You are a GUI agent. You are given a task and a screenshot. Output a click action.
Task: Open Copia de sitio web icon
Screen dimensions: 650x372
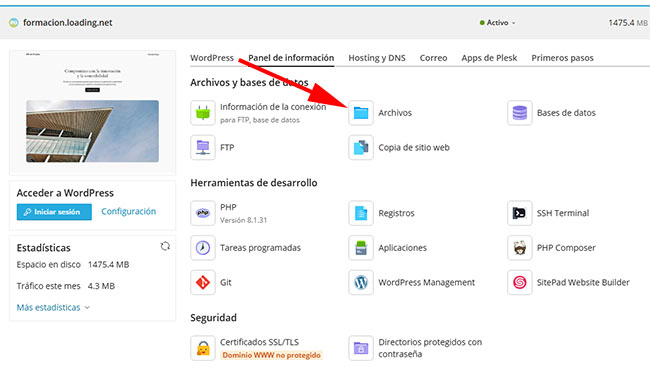(x=361, y=147)
